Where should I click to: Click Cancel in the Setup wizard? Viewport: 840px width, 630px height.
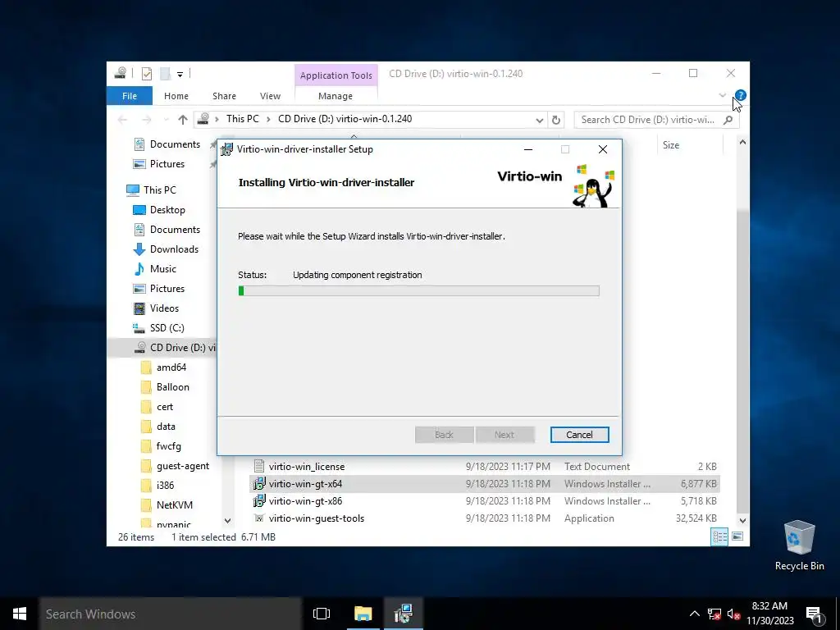point(579,435)
